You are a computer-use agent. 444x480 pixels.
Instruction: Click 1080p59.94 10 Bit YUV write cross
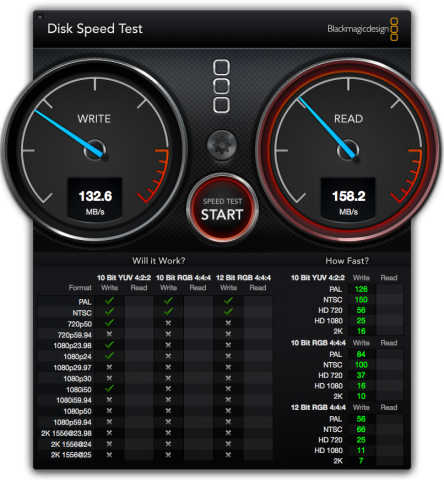(109, 422)
